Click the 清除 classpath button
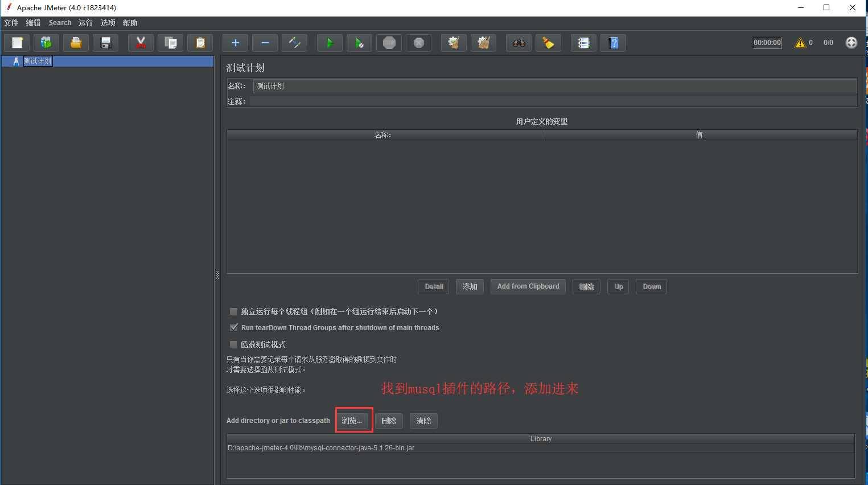Image resolution: width=868 pixels, height=485 pixels. pyautogui.click(x=423, y=421)
